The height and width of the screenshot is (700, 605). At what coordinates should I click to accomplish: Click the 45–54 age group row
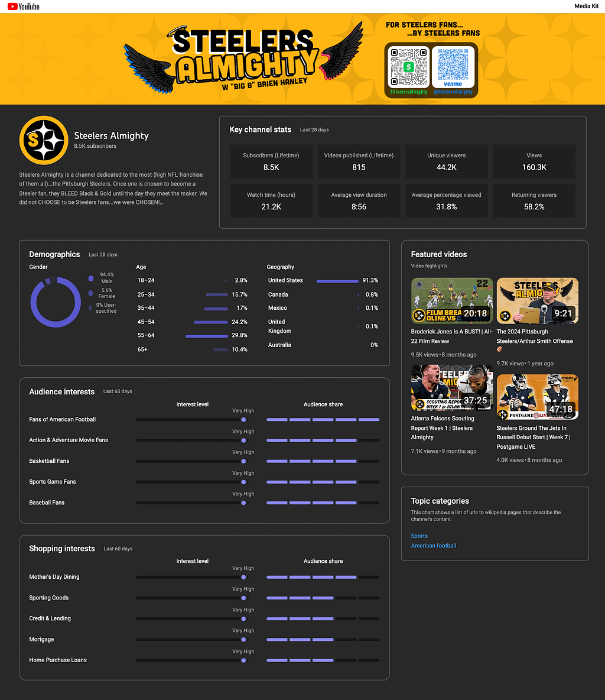pos(192,322)
